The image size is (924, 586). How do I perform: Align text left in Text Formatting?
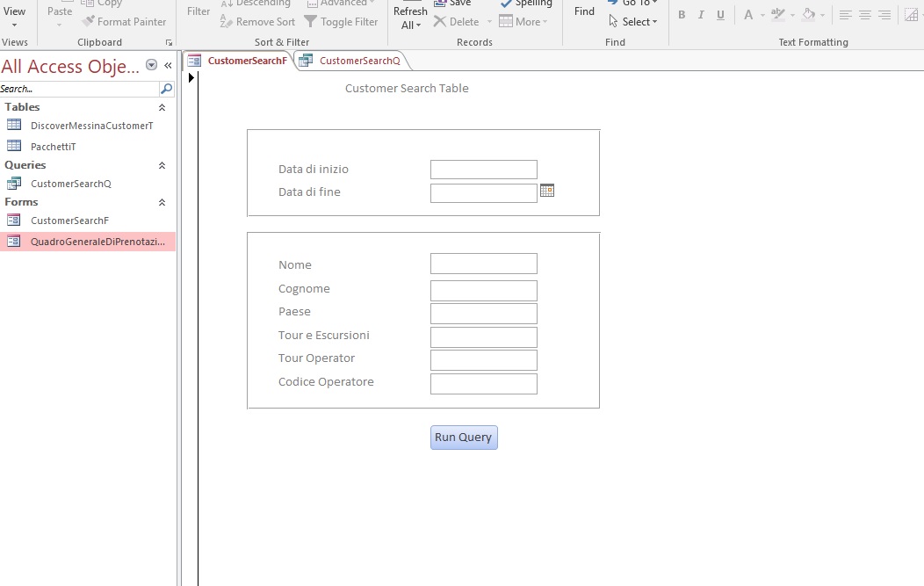point(846,15)
